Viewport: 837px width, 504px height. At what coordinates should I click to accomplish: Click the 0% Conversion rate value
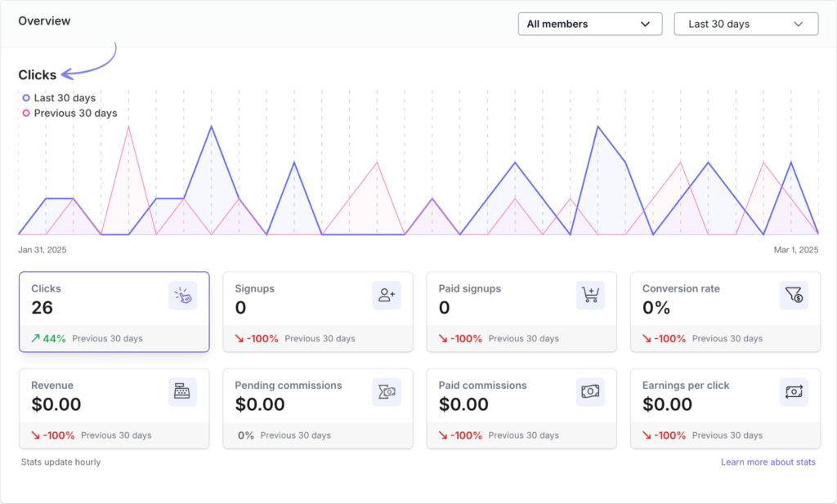[656, 308]
